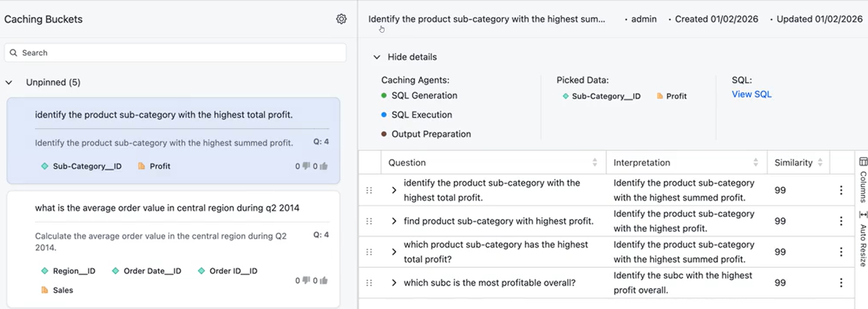Expand 'which subc is the most profitable' row
Screen dimensions: 868x309
394,283
